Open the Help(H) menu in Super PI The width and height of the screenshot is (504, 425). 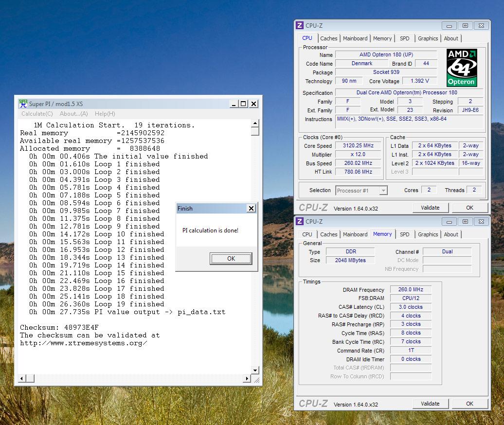click(105, 114)
